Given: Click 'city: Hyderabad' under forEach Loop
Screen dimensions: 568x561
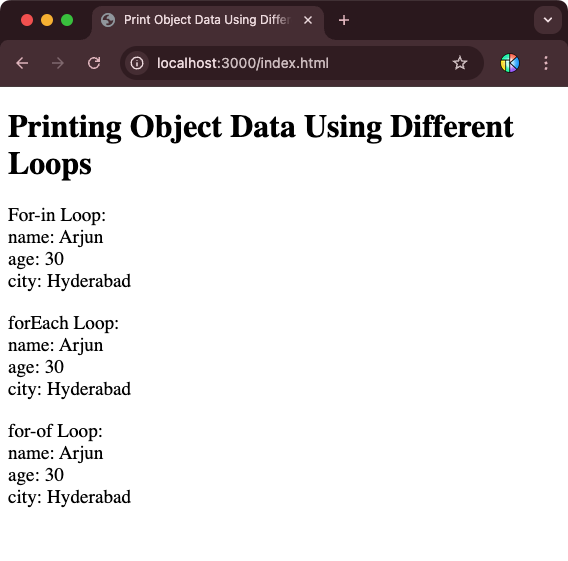Looking at the screenshot, I should pos(69,389).
